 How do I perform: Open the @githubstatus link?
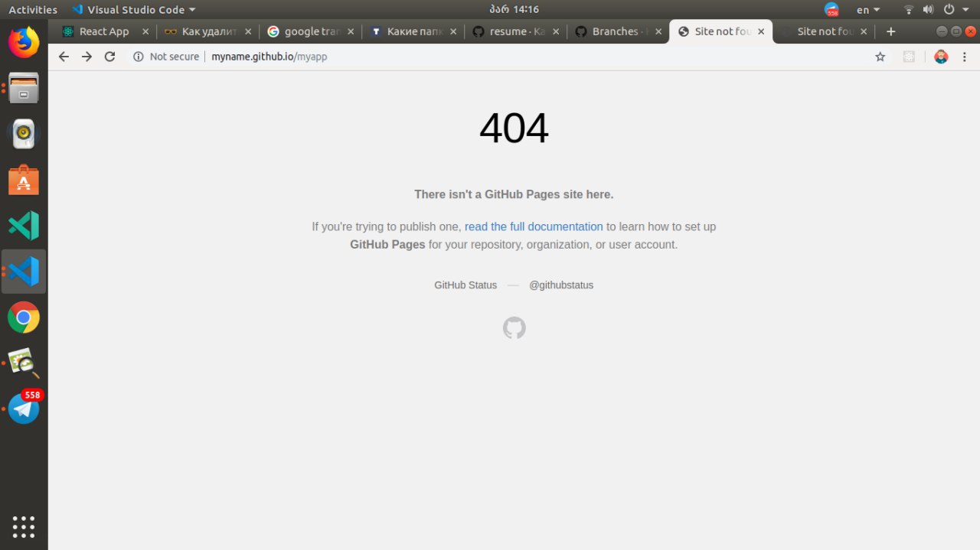(561, 285)
